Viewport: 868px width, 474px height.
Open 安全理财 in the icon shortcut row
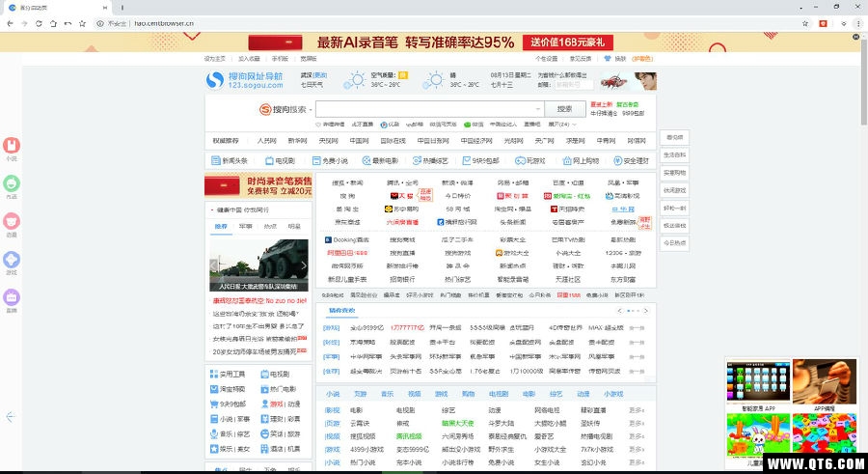click(x=631, y=161)
